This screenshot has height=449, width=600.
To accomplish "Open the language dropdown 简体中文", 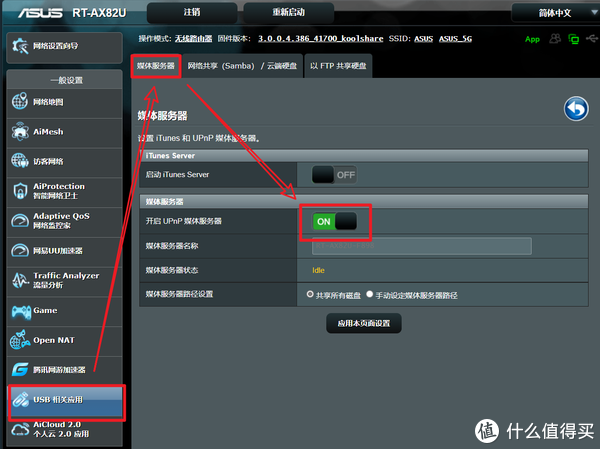I will tap(555, 13).
